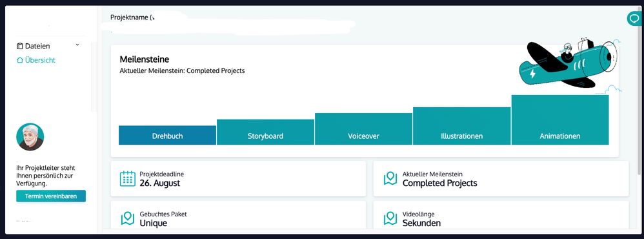Open the Dateien menu item
The width and height of the screenshot is (644, 239).
click(48, 46)
